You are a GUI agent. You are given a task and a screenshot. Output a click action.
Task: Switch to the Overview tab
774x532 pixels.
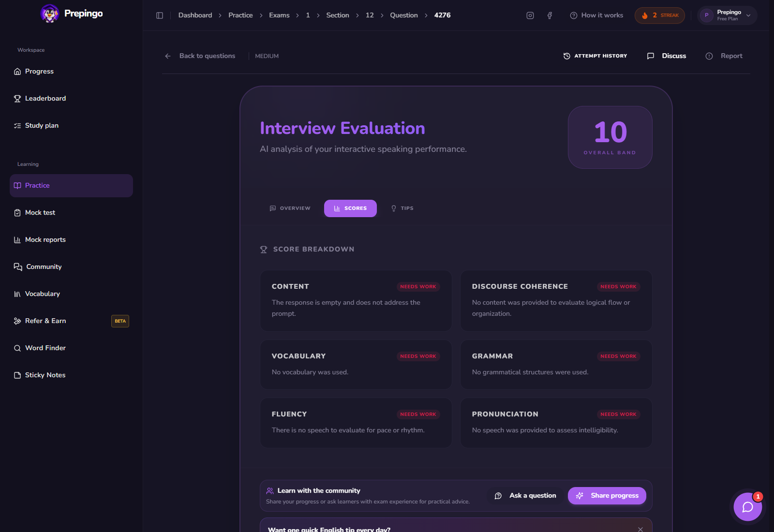click(x=290, y=208)
